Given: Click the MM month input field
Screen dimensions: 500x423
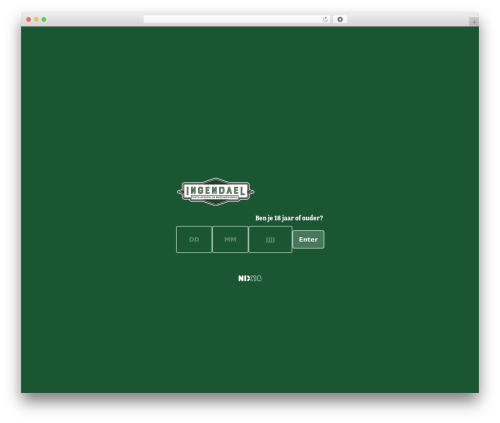Looking at the screenshot, I should (230, 239).
